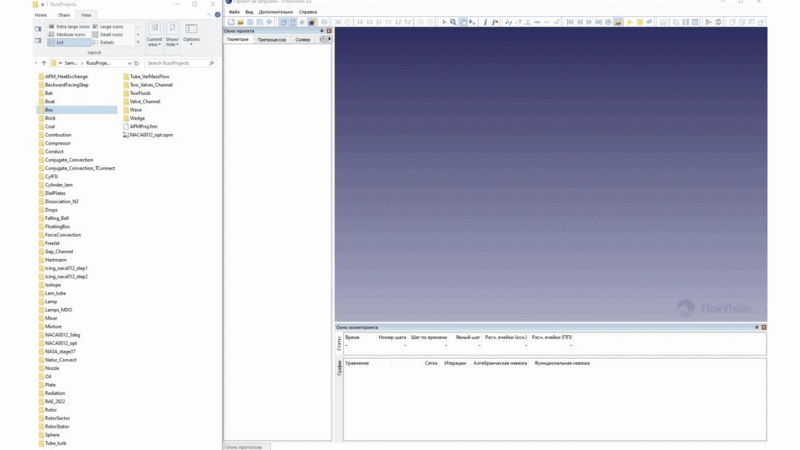The image size is (800, 450).
Task: Select the Combustion folder
Action: pyautogui.click(x=55, y=135)
